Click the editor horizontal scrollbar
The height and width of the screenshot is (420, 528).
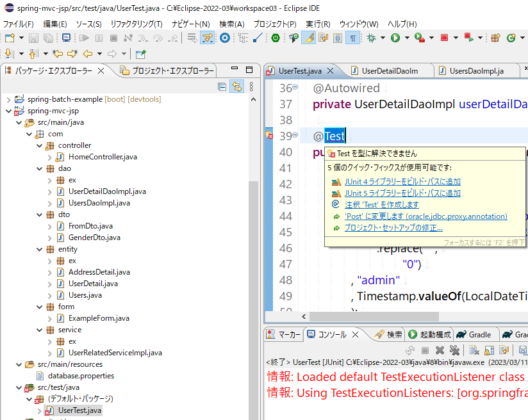coord(397,316)
